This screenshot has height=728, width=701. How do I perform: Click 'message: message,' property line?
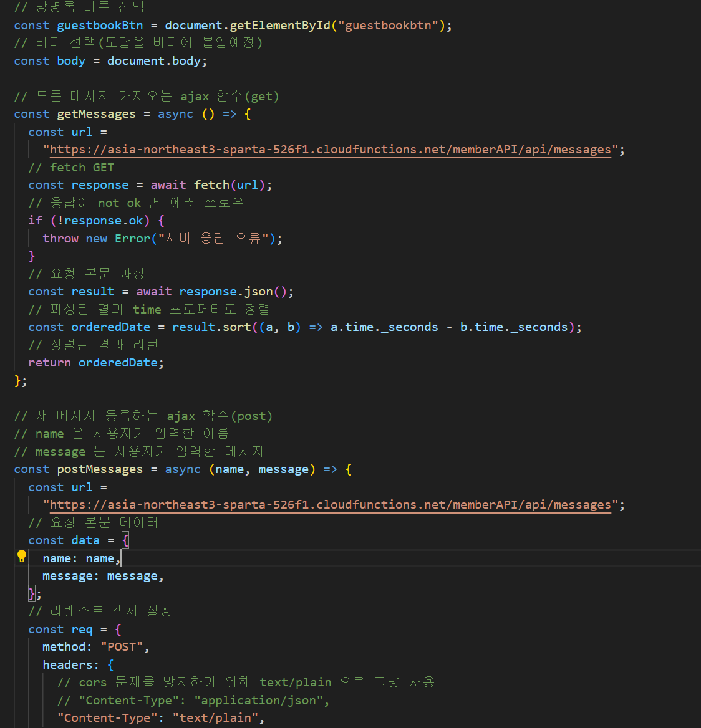[x=103, y=576]
